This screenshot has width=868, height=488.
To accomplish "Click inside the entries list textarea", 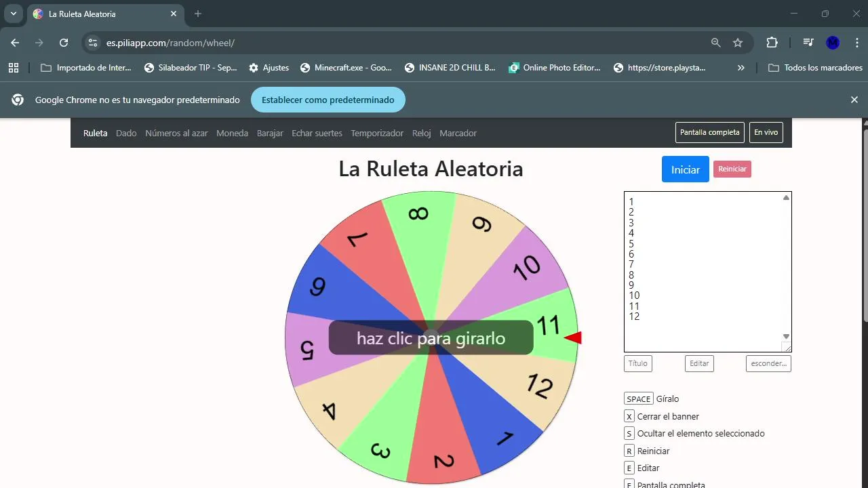I will point(703,271).
